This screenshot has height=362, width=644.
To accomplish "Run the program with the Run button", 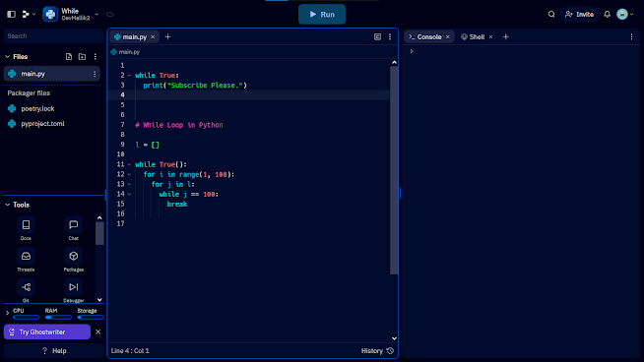I will click(x=322, y=15).
